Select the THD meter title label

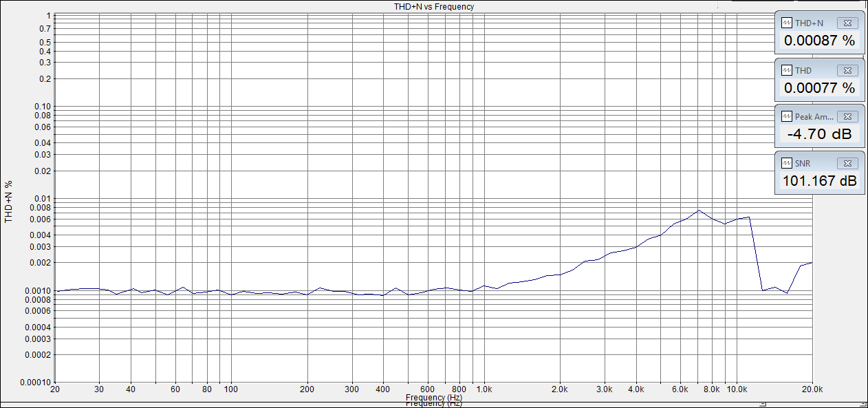pos(803,71)
